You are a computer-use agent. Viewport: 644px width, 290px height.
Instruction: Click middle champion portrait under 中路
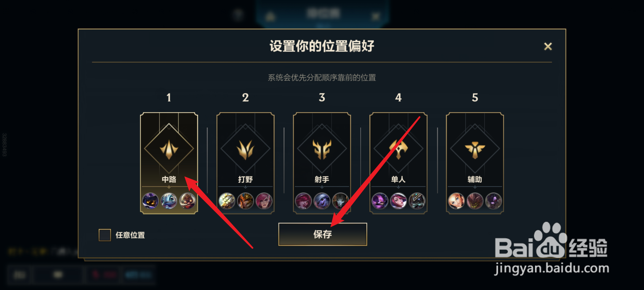tap(169, 201)
